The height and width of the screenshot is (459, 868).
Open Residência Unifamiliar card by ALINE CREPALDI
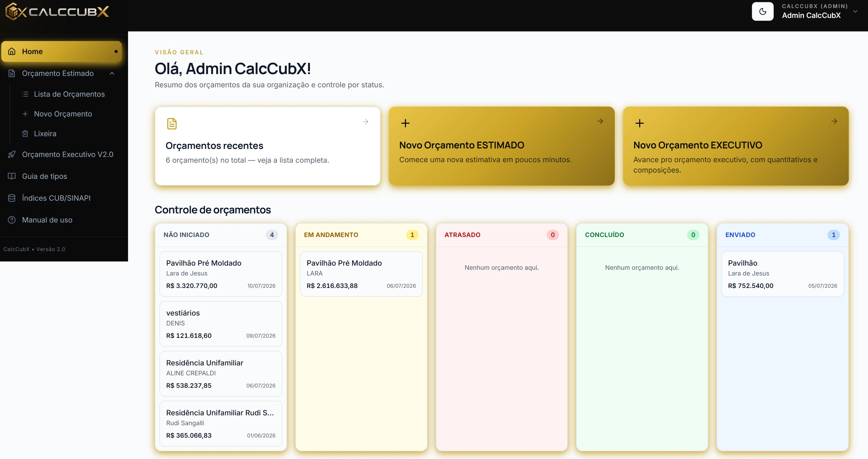[221, 374]
